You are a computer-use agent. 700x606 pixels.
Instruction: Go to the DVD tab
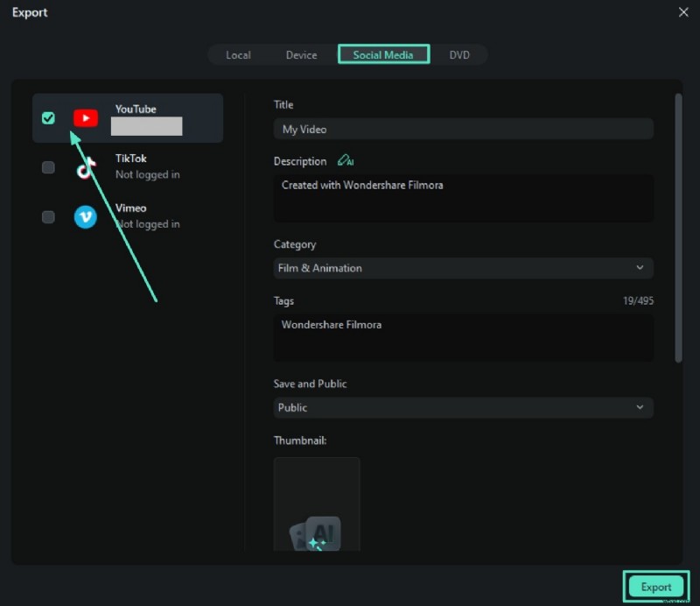[x=459, y=55]
